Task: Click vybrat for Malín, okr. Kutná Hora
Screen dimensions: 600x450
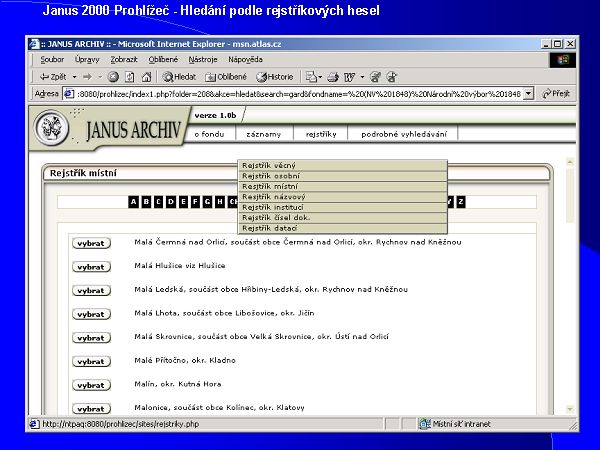Action: pos(91,385)
